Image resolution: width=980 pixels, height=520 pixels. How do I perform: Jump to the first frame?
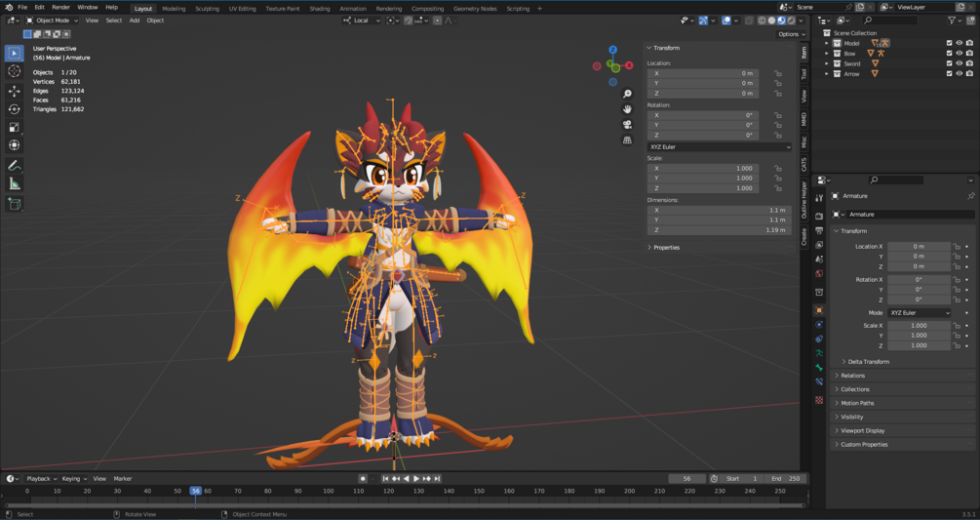pos(385,479)
